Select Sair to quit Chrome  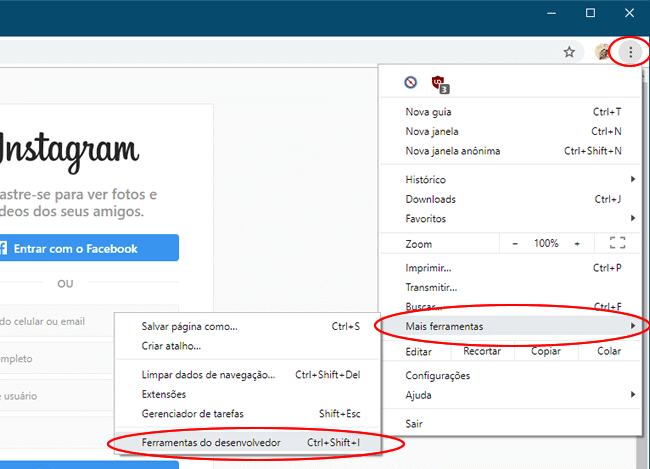point(511,424)
